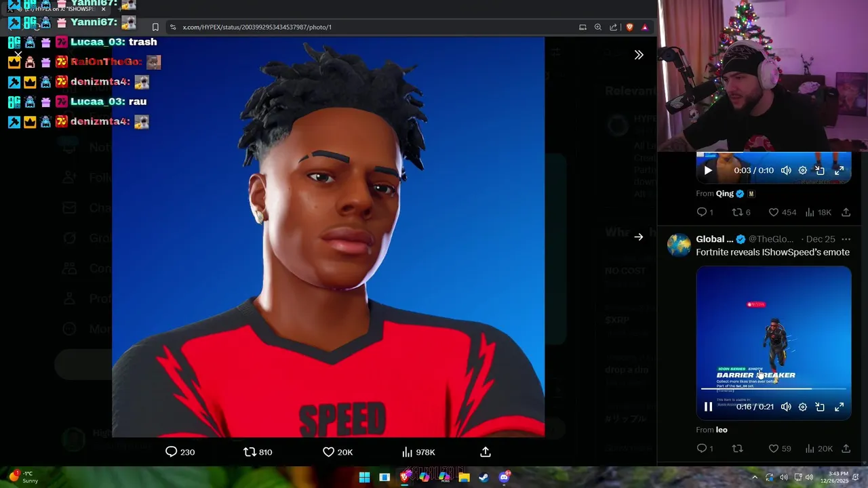Open more options on Global's post

pos(846,239)
